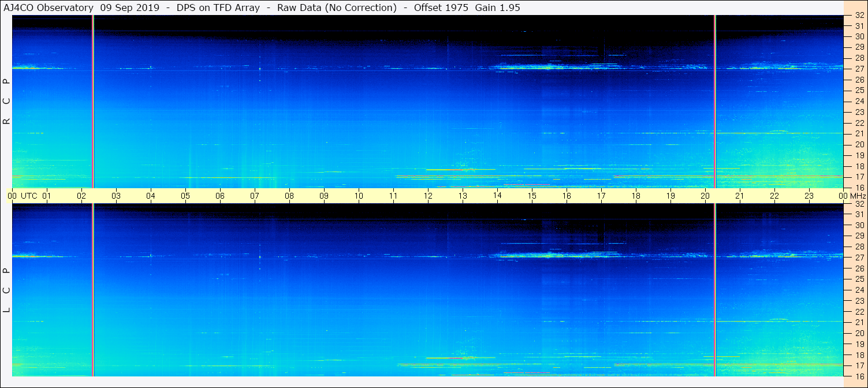This screenshot has width=868, height=388.
Task: Click the 28 MHz tick in RCP panel
Action: coord(859,58)
